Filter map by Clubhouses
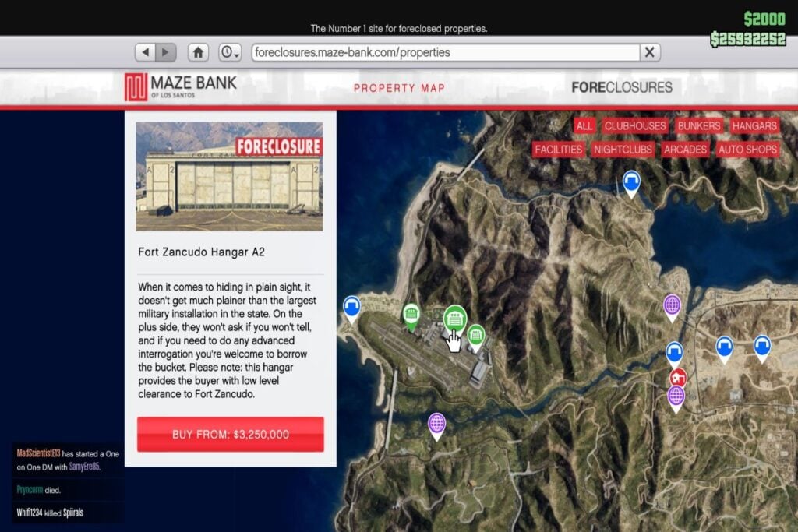798x532 pixels. coord(635,125)
